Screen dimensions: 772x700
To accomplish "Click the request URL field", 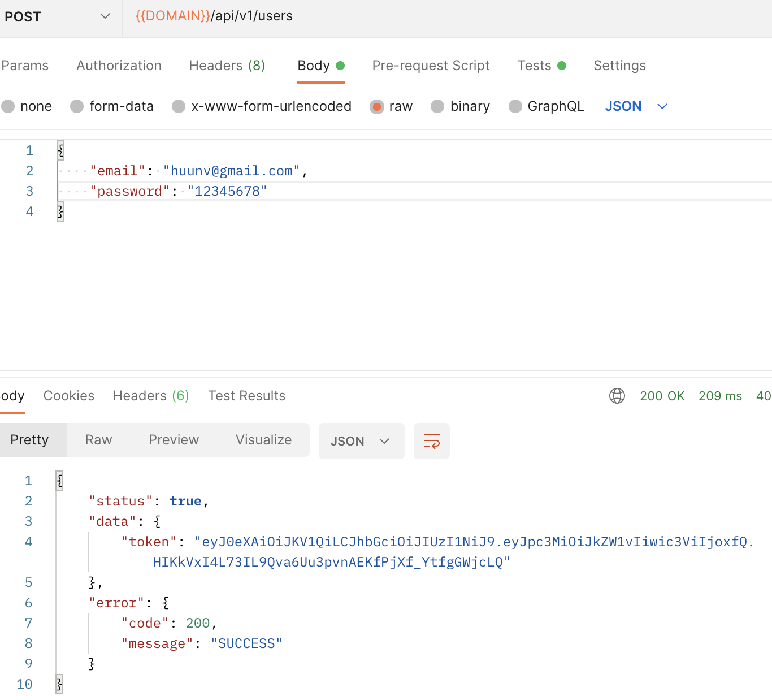I will 448,16.
